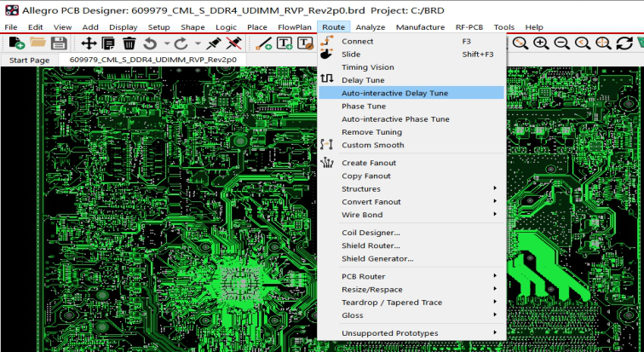The image size is (644, 352).
Task: Choose Connect from the Route menu
Action: coord(411,41)
